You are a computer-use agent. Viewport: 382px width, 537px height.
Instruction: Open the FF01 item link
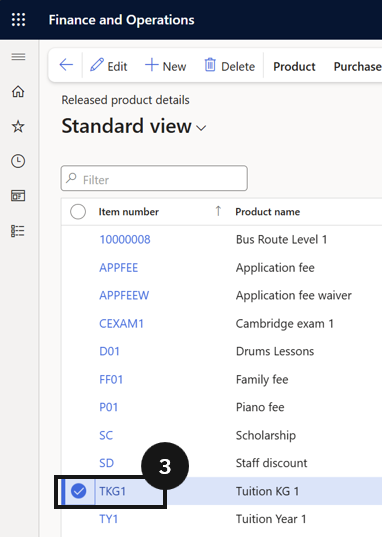pyautogui.click(x=111, y=379)
